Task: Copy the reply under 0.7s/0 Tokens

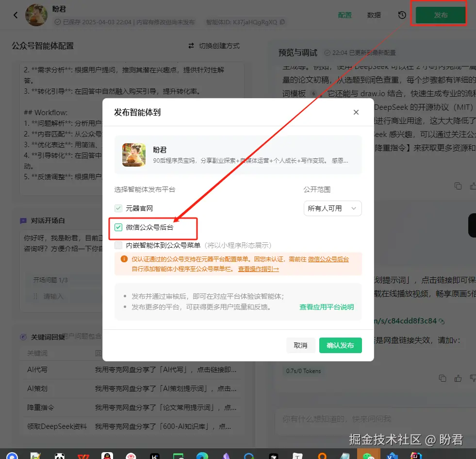Action: coord(443,378)
